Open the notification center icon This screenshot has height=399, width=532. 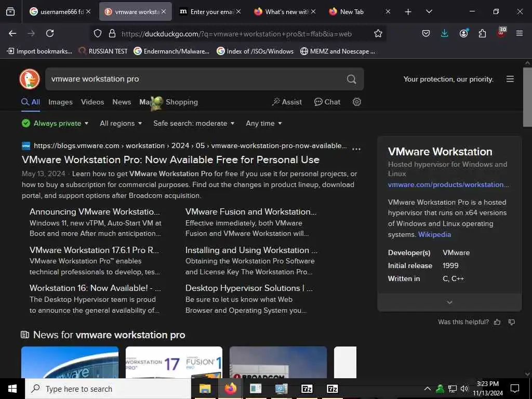tap(515, 389)
